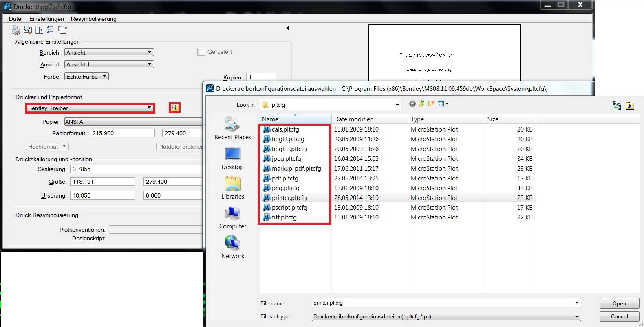Click the Open button

pyautogui.click(x=619, y=303)
